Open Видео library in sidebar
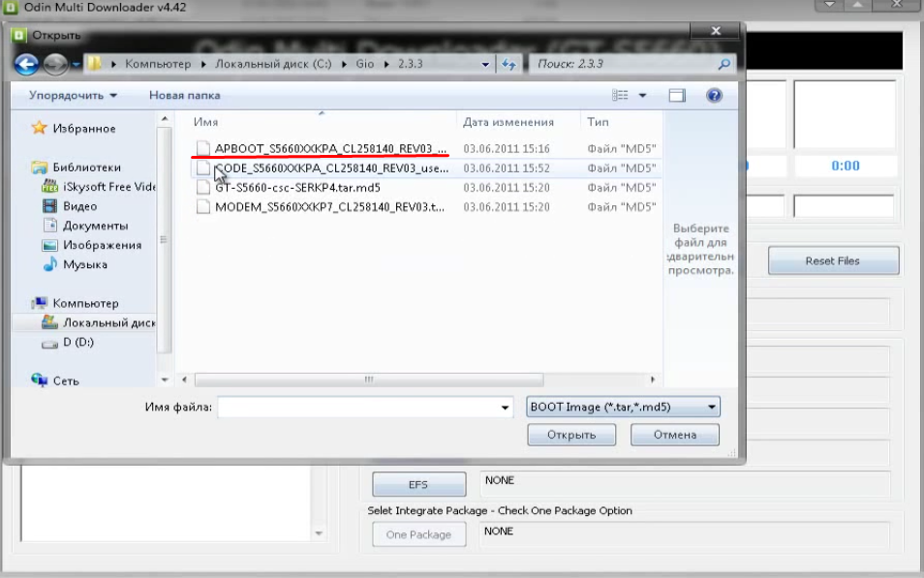 (79, 206)
